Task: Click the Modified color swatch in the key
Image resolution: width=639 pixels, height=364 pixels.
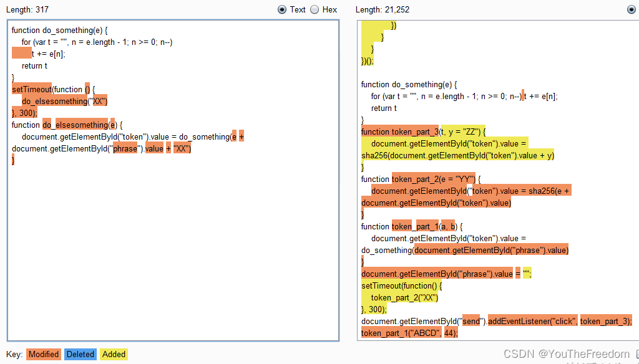Action: coord(43,354)
